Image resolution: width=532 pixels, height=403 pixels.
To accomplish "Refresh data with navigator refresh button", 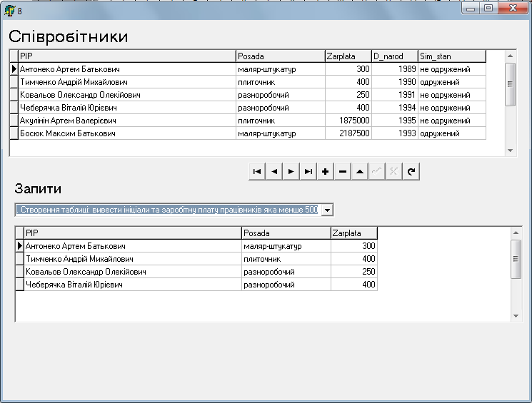I will point(411,171).
